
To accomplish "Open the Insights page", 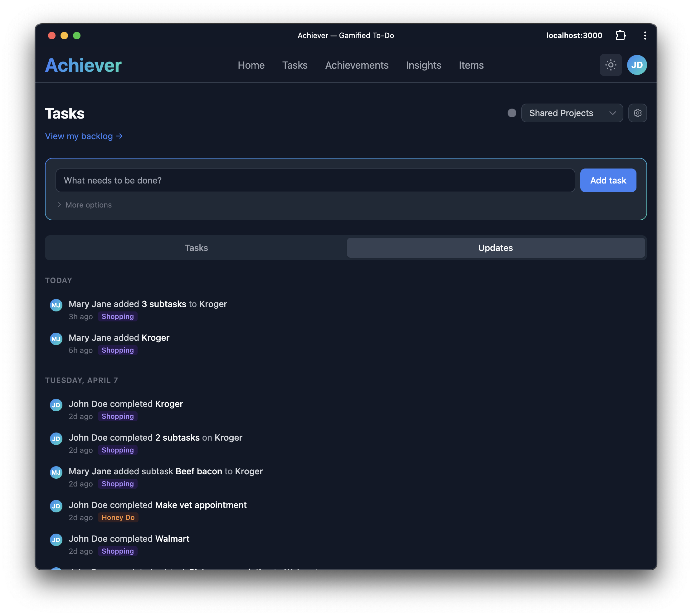I will pyautogui.click(x=423, y=65).
